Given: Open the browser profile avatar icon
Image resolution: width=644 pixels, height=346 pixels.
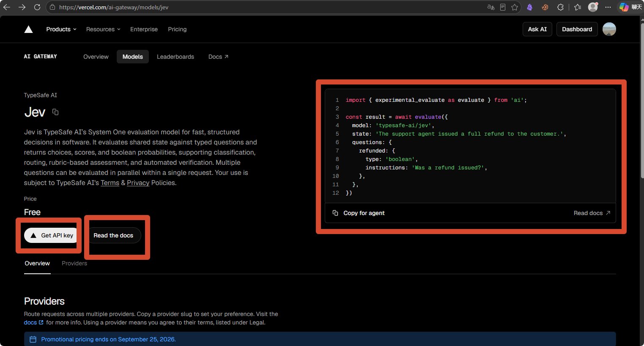Looking at the screenshot, I should pyautogui.click(x=593, y=7).
